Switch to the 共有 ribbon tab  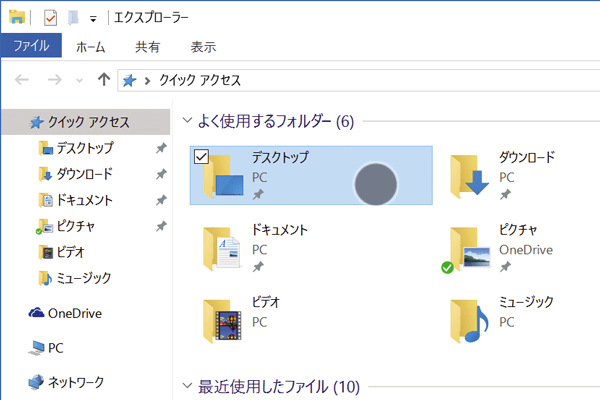click(147, 47)
